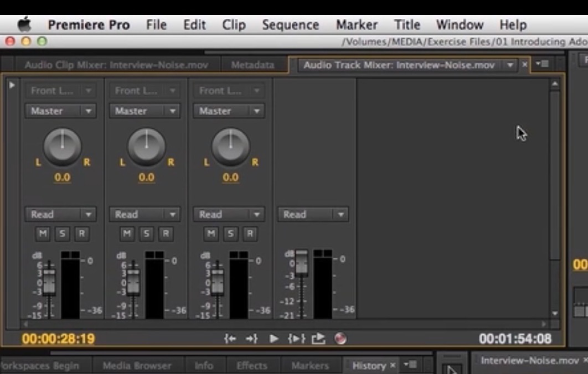The image size is (588, 374).
Task: Open third track's Master output dropdown
Action: coord(228,111)
